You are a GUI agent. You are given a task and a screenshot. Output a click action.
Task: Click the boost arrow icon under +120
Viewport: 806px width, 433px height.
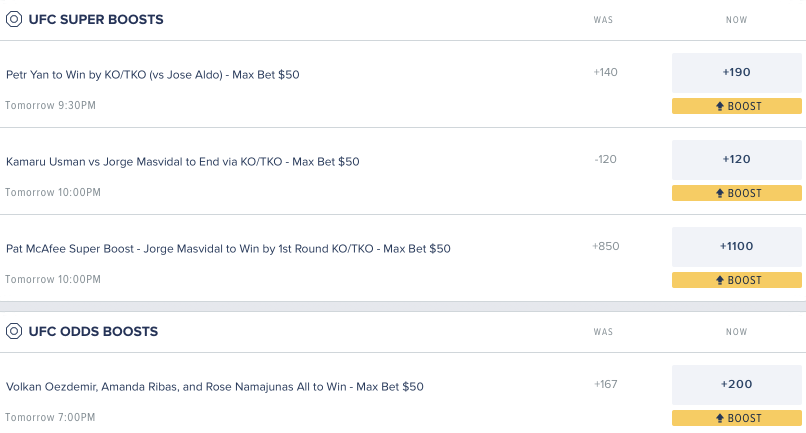click(720, 193)
